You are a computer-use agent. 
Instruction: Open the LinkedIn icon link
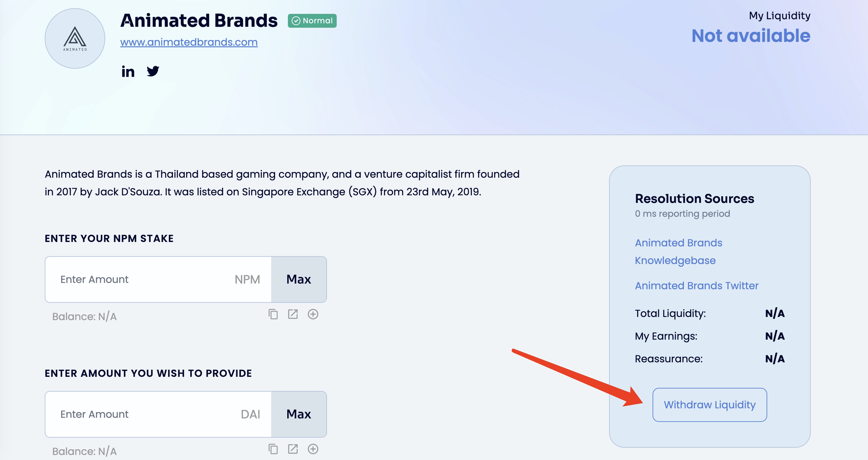[128, 72]
